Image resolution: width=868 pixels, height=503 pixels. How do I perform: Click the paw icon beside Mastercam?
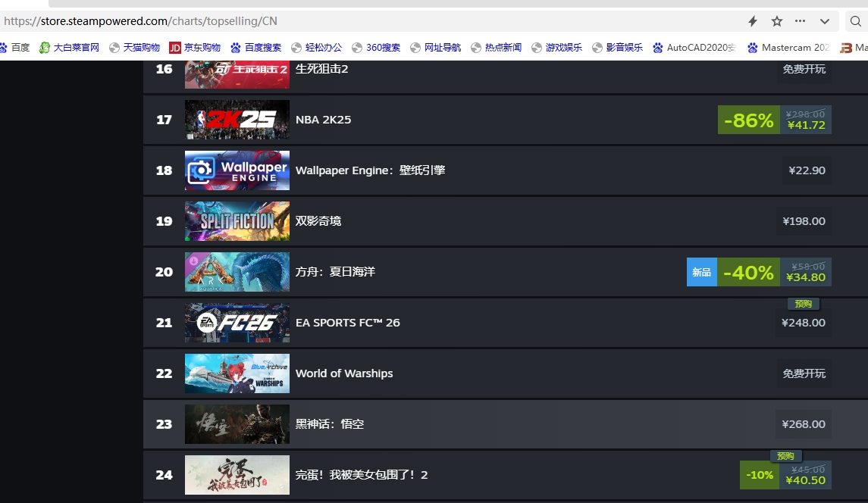(753, 48)
